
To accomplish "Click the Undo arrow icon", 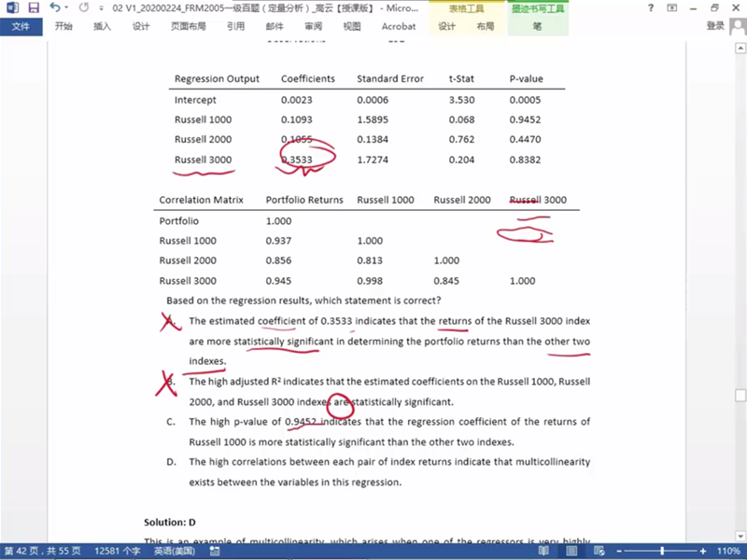I will [x=54, y=8].
